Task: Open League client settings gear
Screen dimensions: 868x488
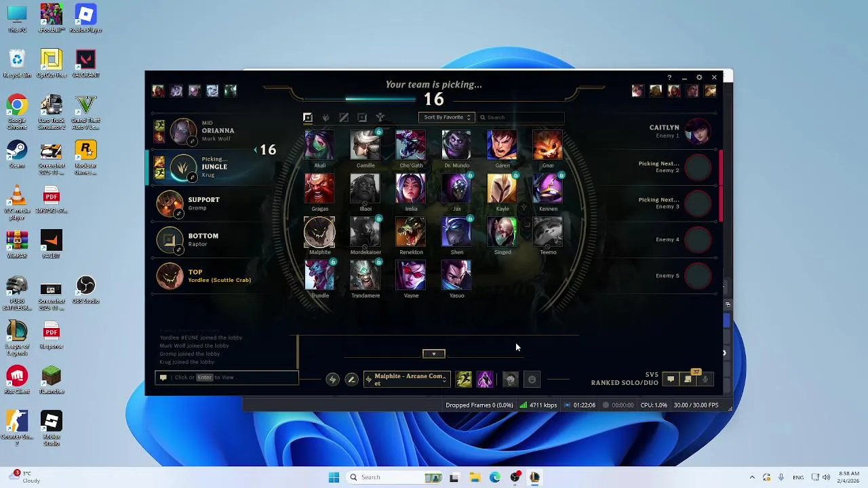Action: (x=699, y=78)
